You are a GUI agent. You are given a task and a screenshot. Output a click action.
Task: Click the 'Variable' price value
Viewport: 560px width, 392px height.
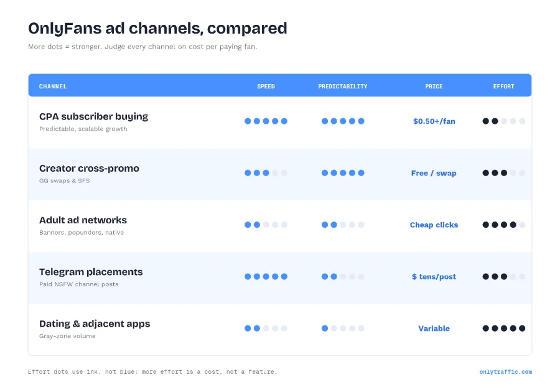pyautogui.click(x=434, y=329)
